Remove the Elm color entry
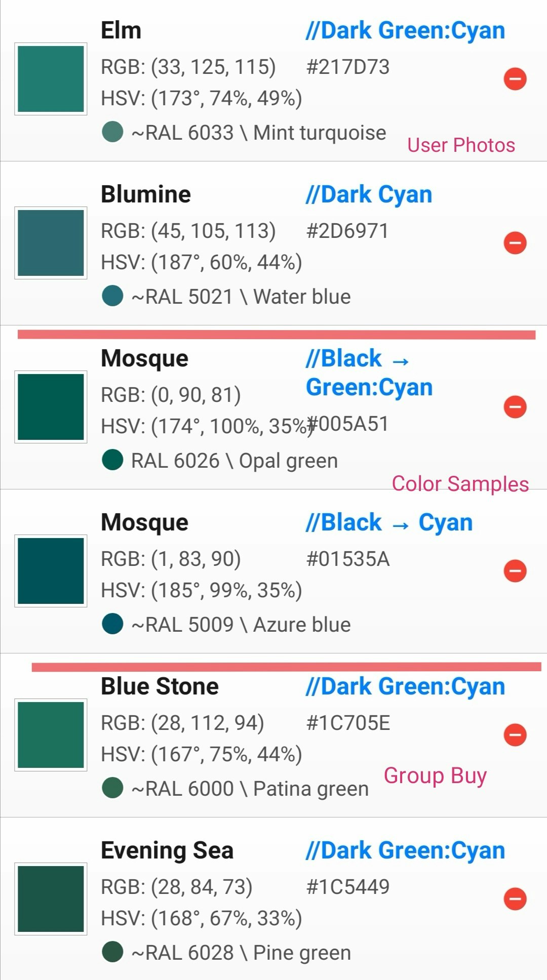 [515, 79]
